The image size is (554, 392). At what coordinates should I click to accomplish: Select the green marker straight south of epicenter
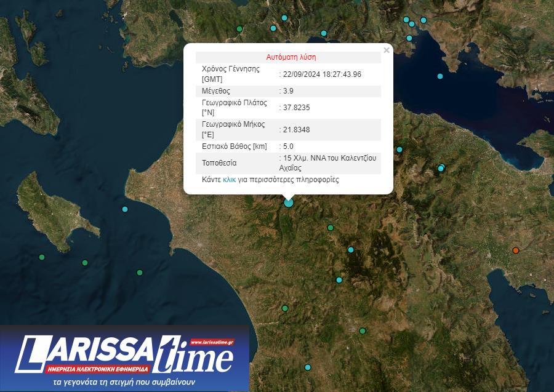(x=285, y=308)
